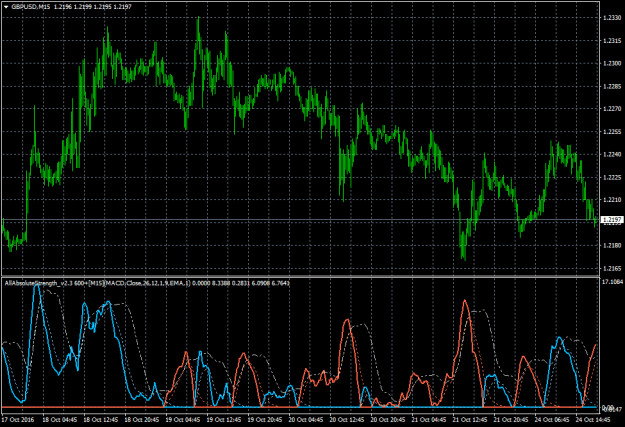Screen dimensions: 625x427
Task: Click the 17 Oct 2016 time label
Action: coord(18,420)
